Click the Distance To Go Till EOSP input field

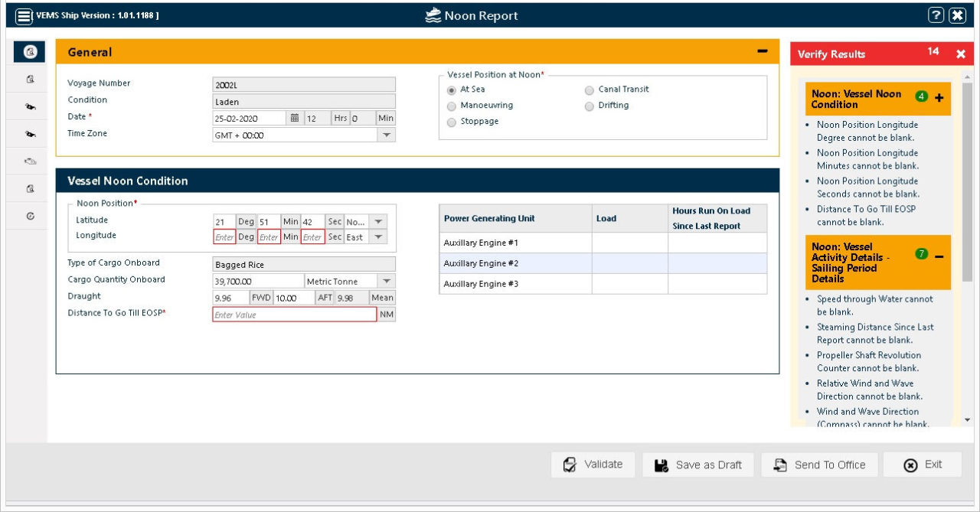[x=295, y=314]
